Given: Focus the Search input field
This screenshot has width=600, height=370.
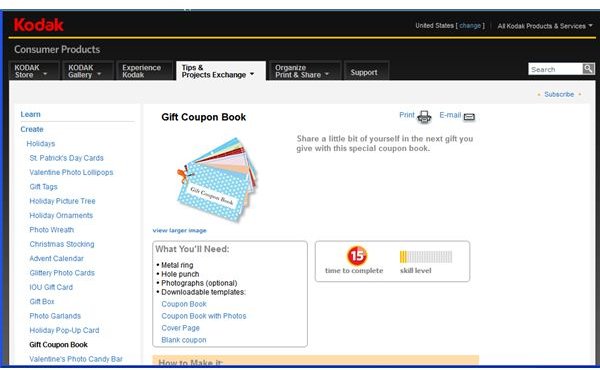Looking at the screenshot, I should 555,69.
